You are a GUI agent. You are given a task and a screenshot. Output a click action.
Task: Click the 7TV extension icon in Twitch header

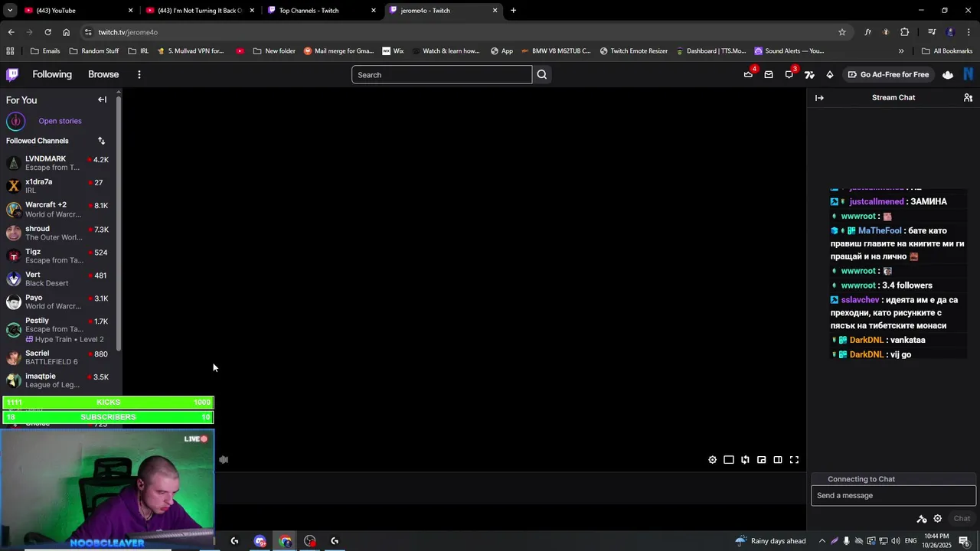(809, 74)
